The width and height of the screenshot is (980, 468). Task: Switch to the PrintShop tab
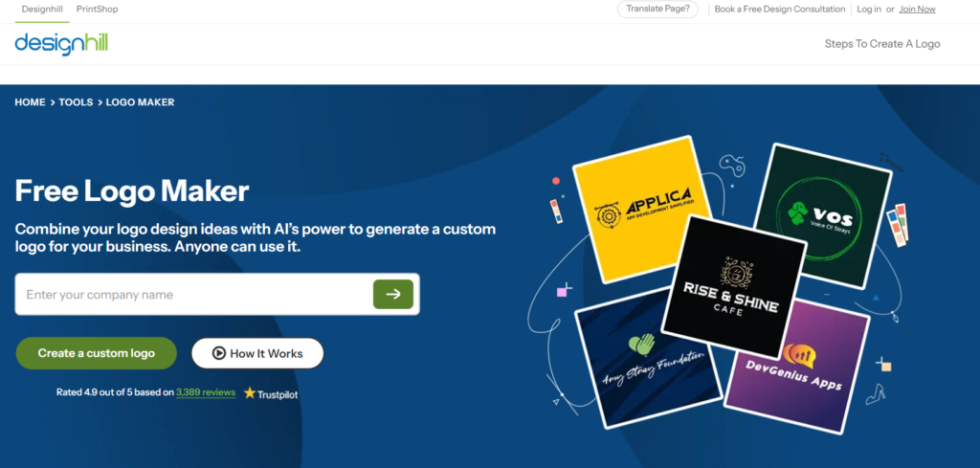[98, 10]
